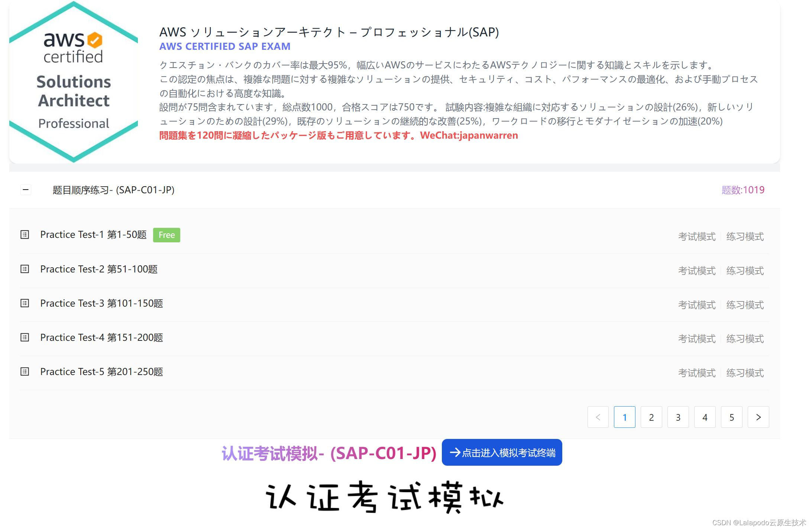Viewport: 812px width, 530px height.
Task: Click the AWS CERTIFIED SAP EXAM subtitle
Action: 225,46
